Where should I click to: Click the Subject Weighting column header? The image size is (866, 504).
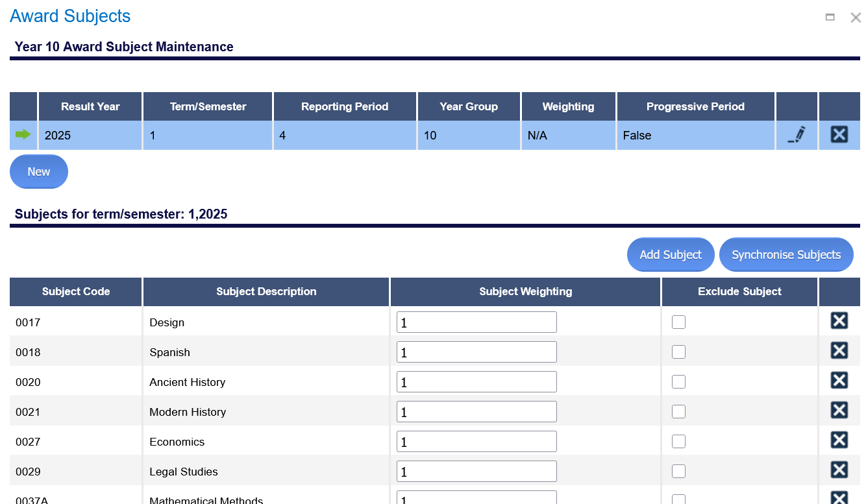pos(526,292)
